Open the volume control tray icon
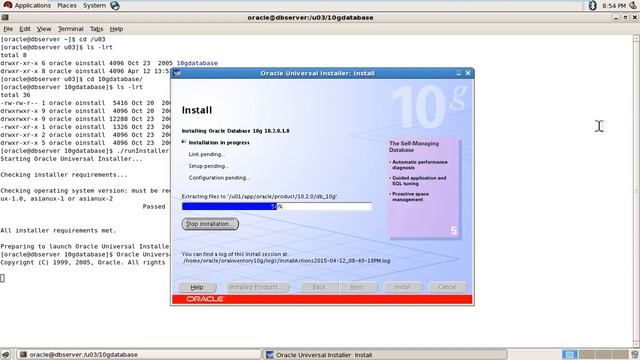Screen dimensions: 640x360 633,5
